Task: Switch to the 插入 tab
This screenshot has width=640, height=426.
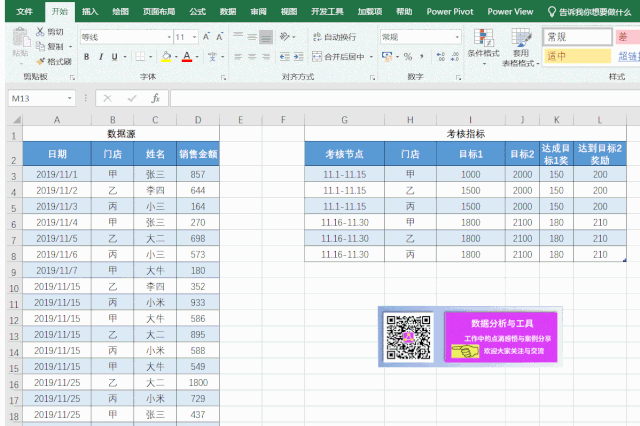Action: coord(90,12)
